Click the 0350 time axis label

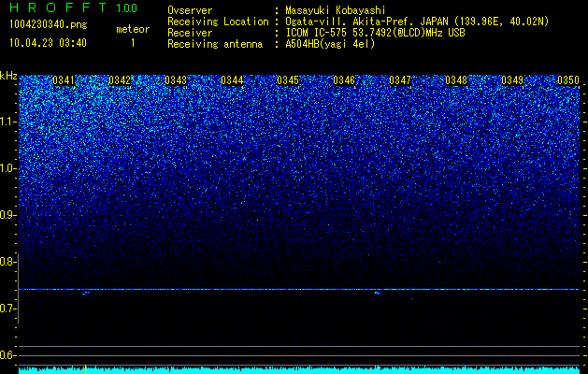[568, 80]
